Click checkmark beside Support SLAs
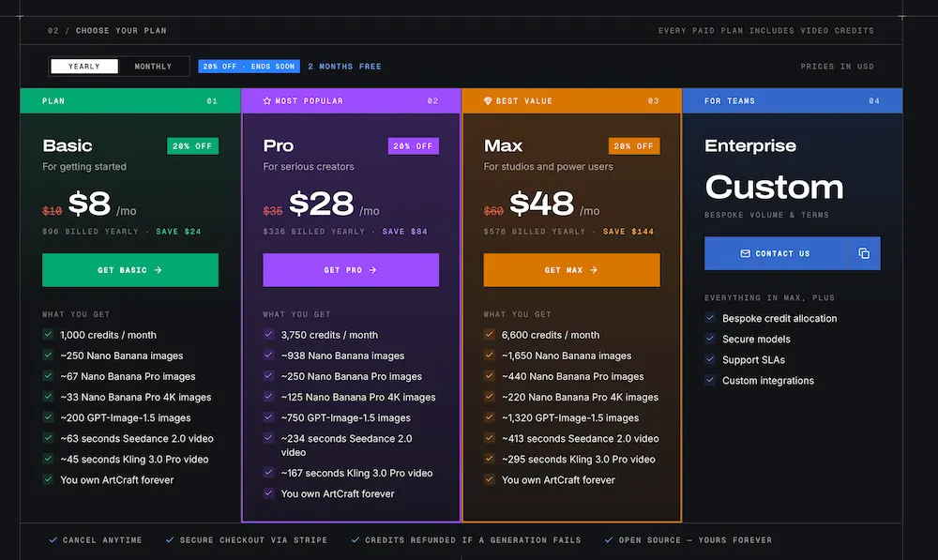938x560 pixels. 710,359
